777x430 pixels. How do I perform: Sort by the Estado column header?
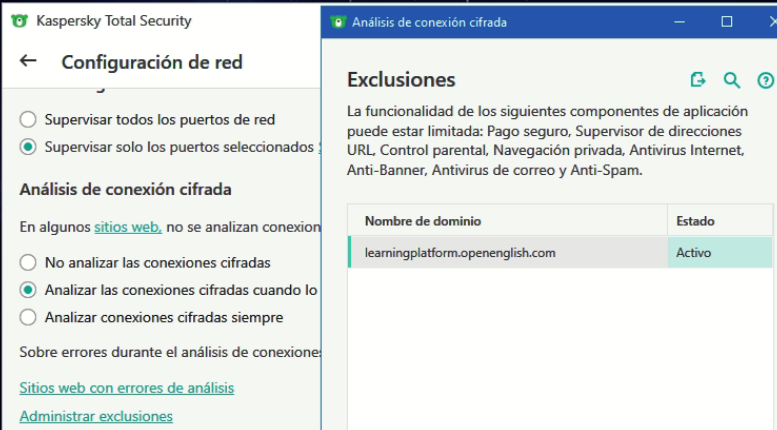click(720, 221)
